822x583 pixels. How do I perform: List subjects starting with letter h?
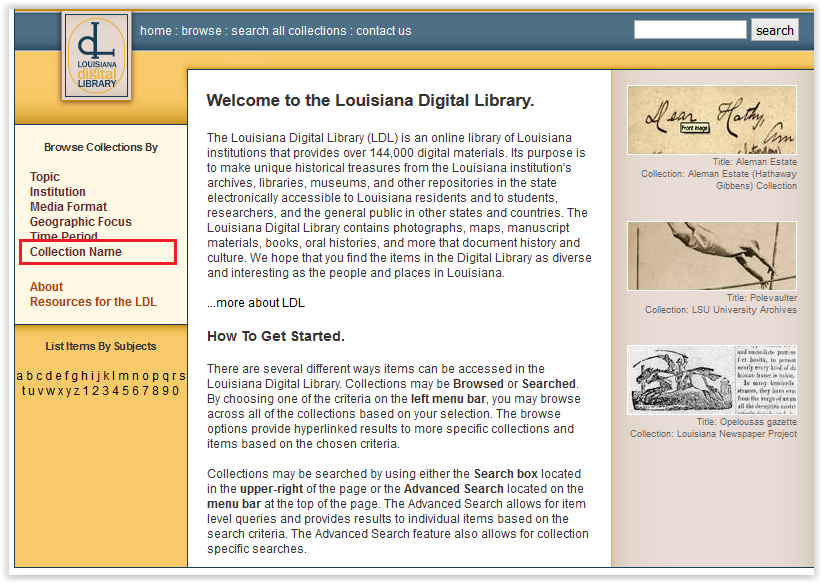(85, 376)
